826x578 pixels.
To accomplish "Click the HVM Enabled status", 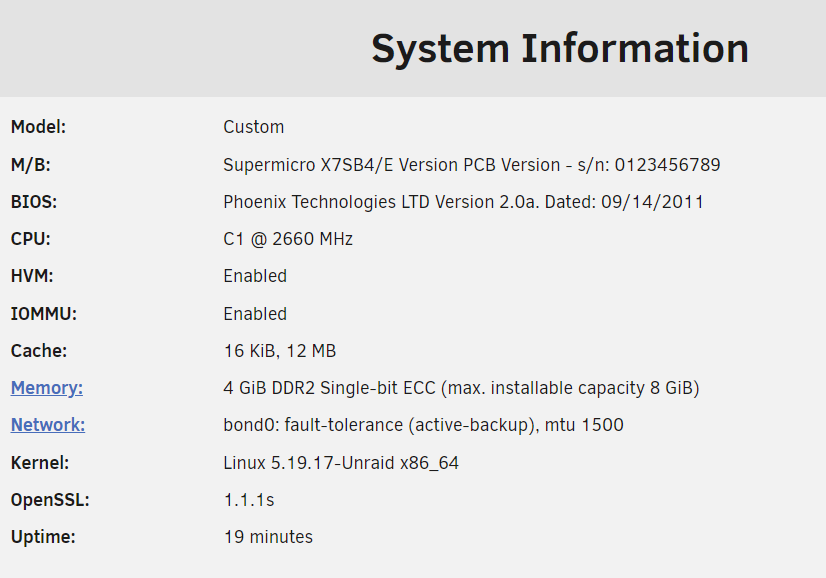I will pyautogui.click(x=255, y=276).
